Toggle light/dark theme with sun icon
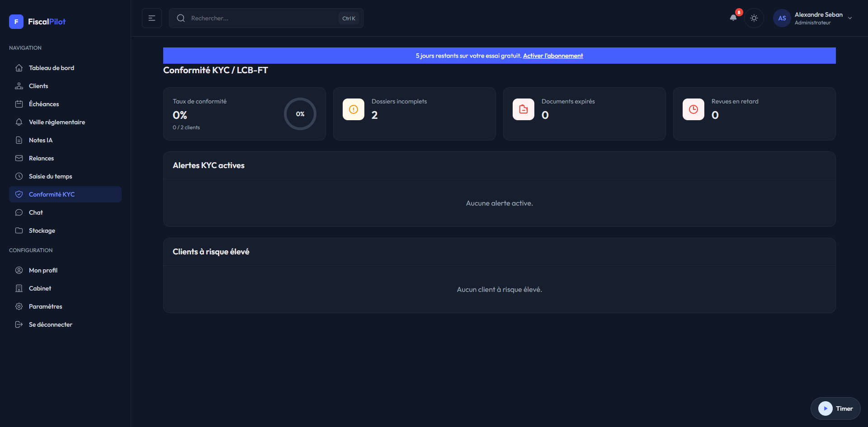 pyautogui.click(x=754, y=18)
